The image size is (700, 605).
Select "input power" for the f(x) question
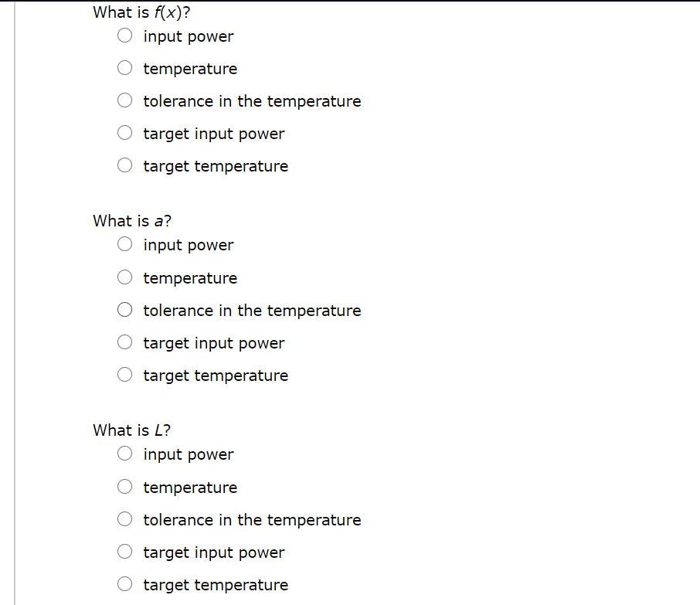124,35
